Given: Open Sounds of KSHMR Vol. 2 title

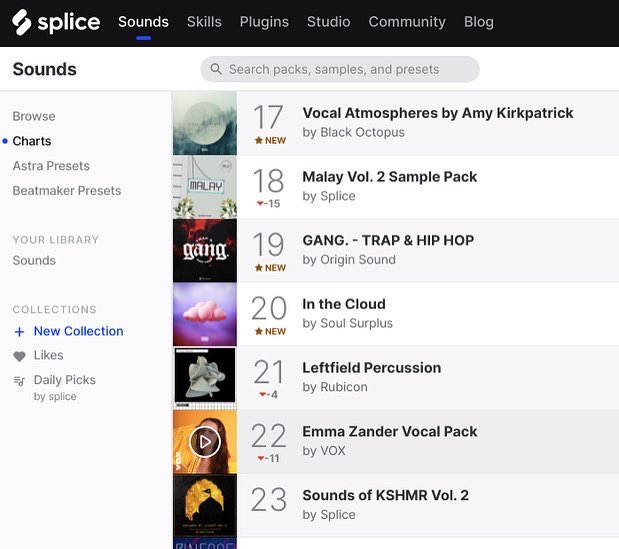Looking at the screenshot, I should (385, 495).
